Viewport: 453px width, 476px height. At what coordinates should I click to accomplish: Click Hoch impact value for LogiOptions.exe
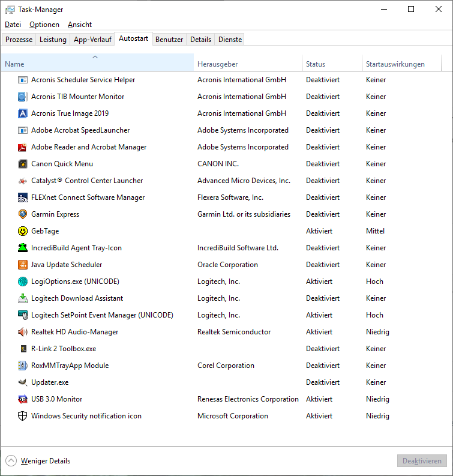pyautogui.click(x=374, y=282)
